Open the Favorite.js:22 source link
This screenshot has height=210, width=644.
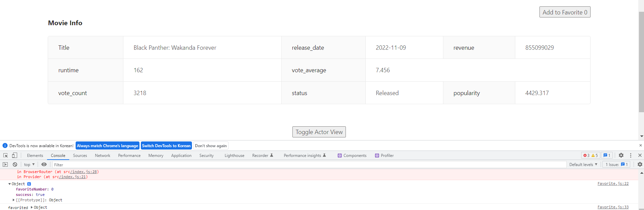613,183
